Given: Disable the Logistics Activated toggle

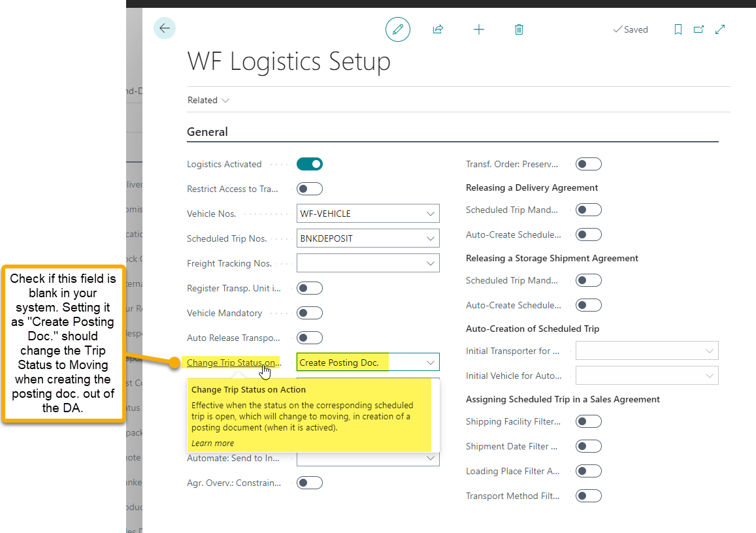Looking at the screenshot, I should [310, 164].
